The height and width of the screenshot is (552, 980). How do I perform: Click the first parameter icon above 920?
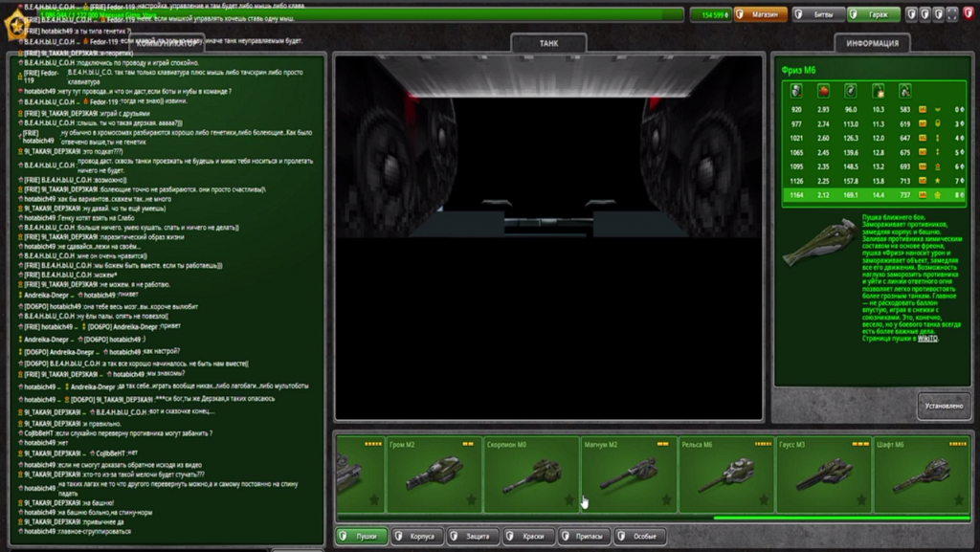pos(796,91)
